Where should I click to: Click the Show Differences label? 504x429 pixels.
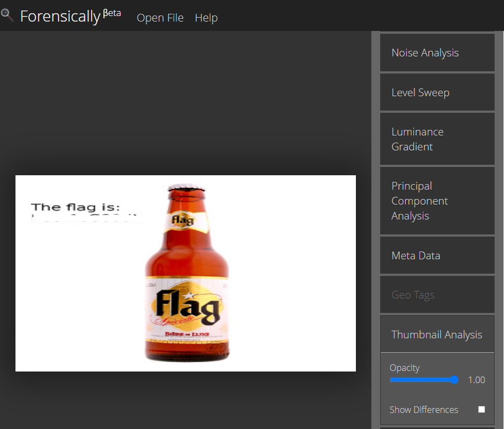(424, 410)
